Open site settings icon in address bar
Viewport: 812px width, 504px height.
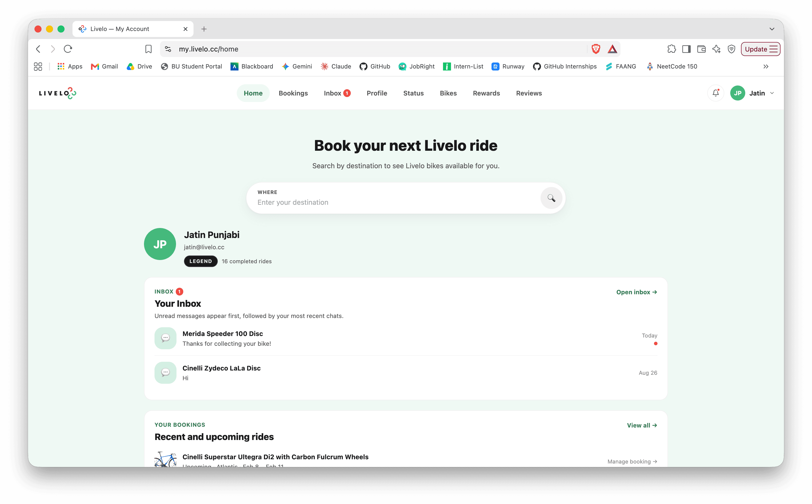(x=168, y=49)
